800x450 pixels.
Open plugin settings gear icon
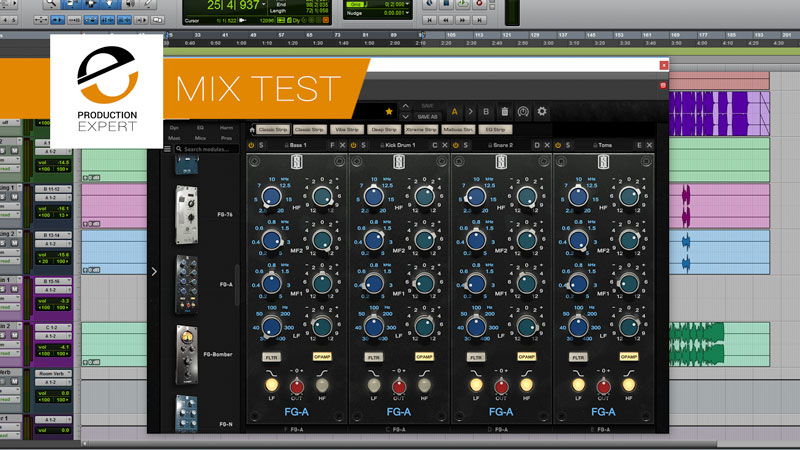coord(542,111)
